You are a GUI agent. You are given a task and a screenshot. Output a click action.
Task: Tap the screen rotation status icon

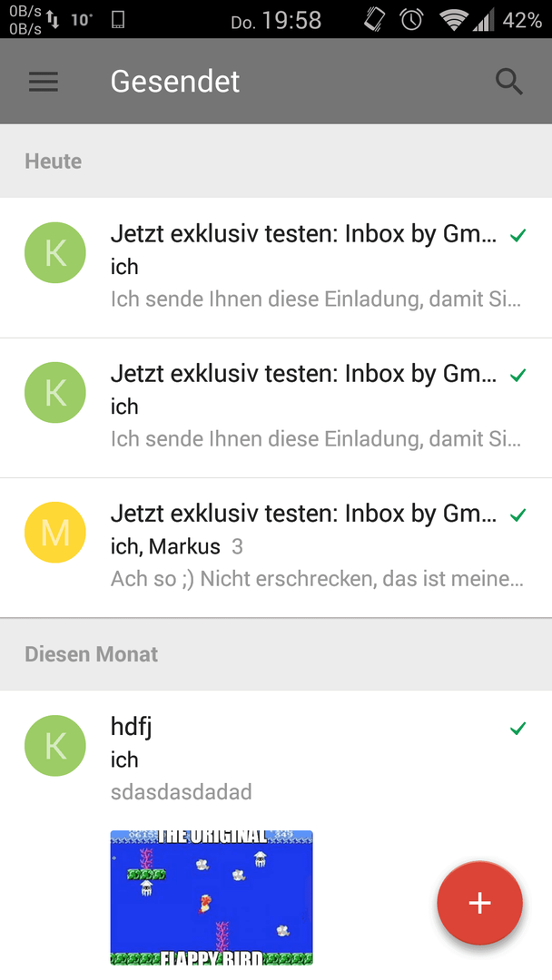coord(374,20)
